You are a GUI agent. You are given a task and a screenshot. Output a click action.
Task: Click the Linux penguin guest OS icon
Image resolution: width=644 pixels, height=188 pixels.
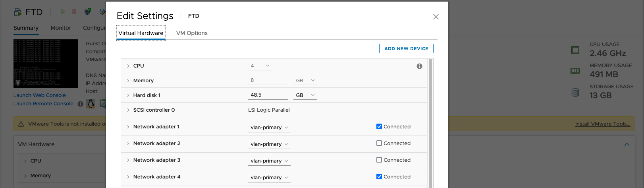91,104
